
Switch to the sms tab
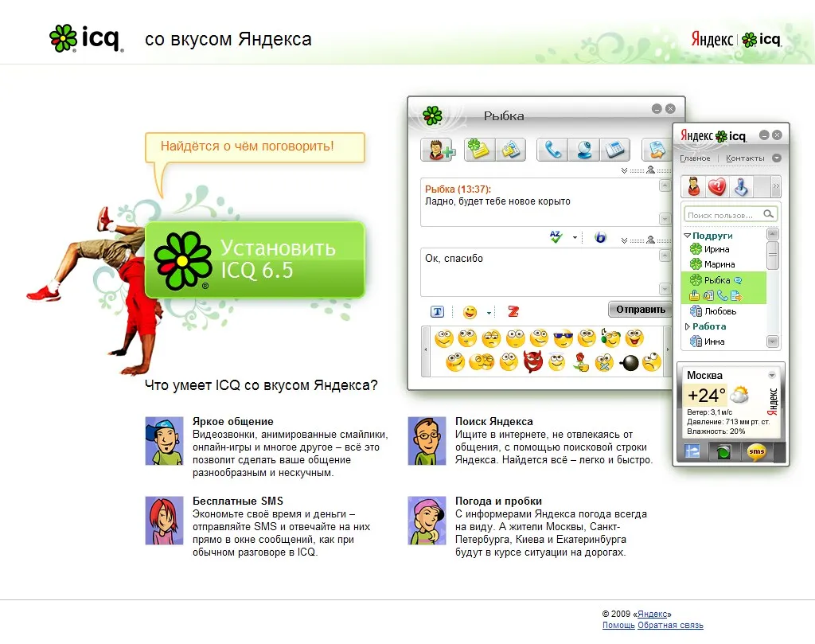[756, 451]
